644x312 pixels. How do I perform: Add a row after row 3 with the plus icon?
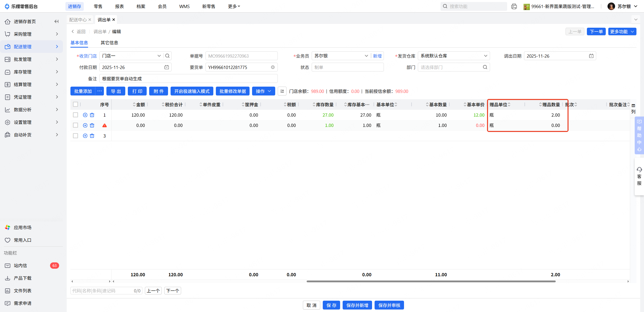click(x=85, y=136)
